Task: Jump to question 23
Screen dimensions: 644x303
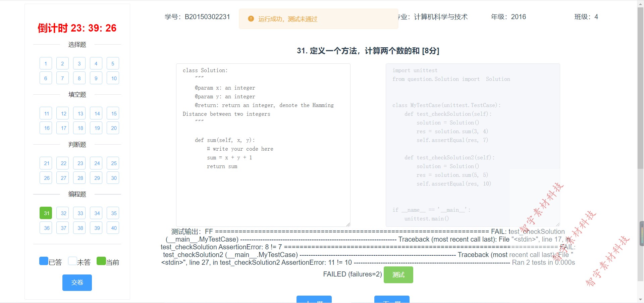Action: [x=79, y=163]
